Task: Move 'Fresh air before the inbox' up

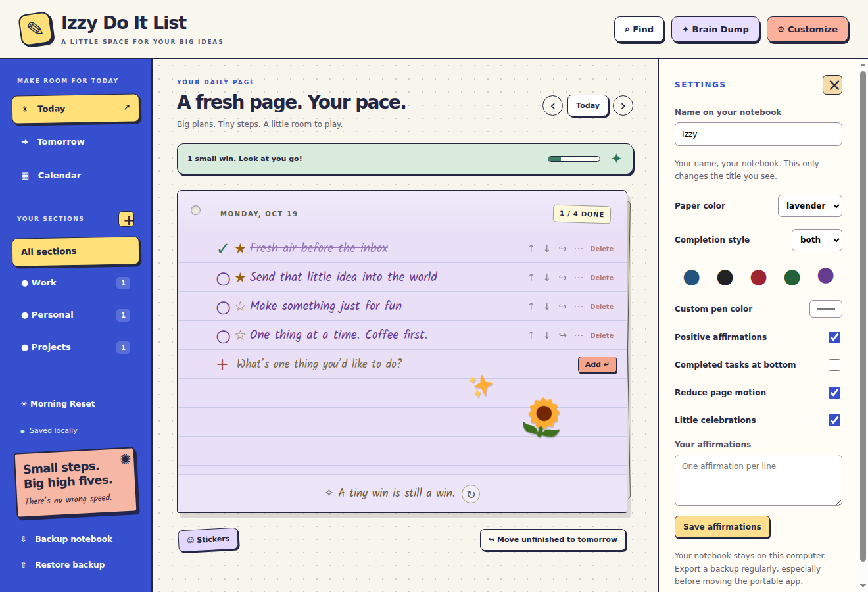Action: tap(531, 249)
